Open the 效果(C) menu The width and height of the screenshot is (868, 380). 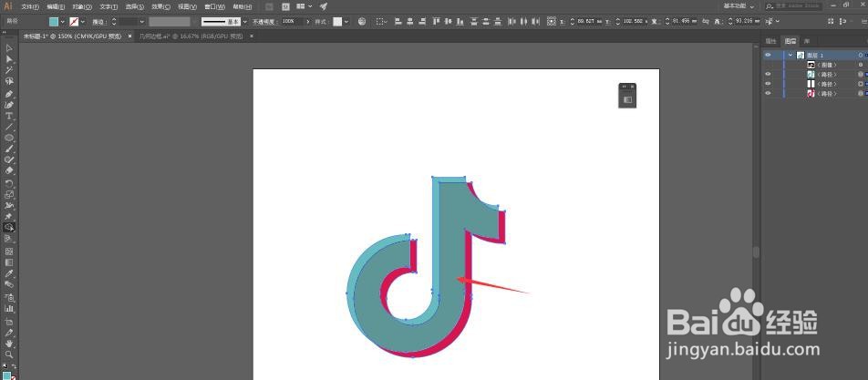click(161, 6)
